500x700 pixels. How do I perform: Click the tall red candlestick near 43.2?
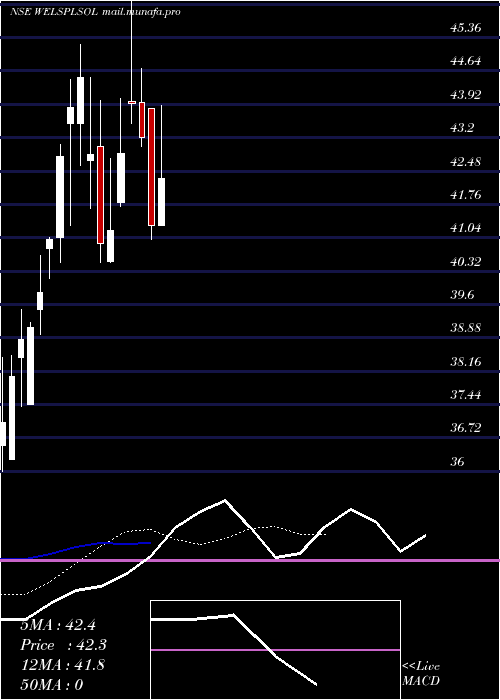(x=152, y=167)
